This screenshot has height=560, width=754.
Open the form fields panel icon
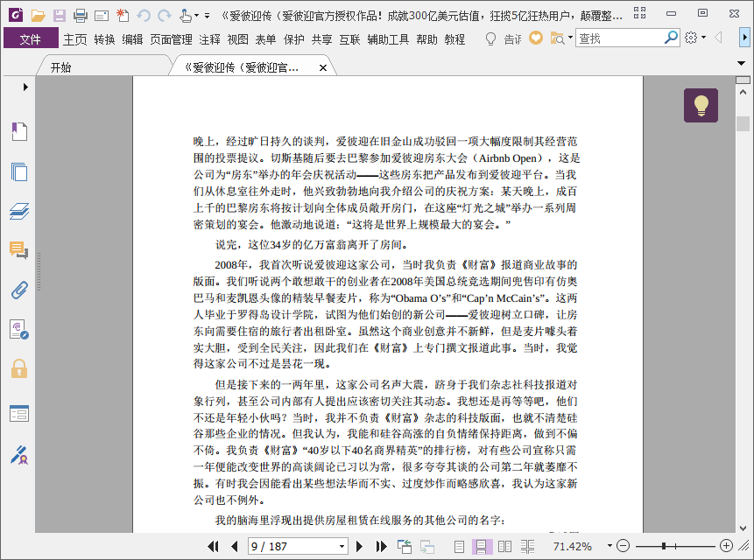pos(19,414)
